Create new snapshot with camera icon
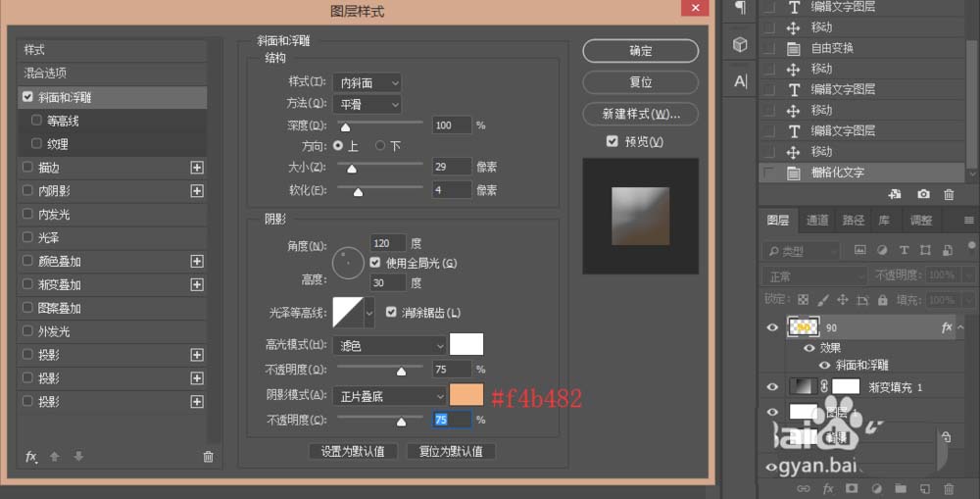 tap(923, 194)
